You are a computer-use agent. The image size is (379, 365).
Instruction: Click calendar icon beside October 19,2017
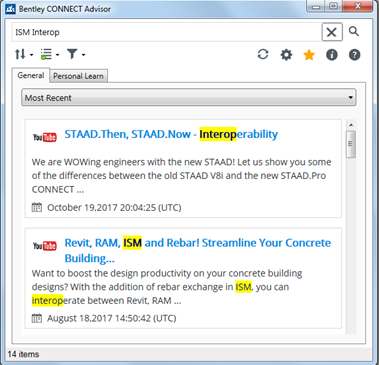(37, 207)
